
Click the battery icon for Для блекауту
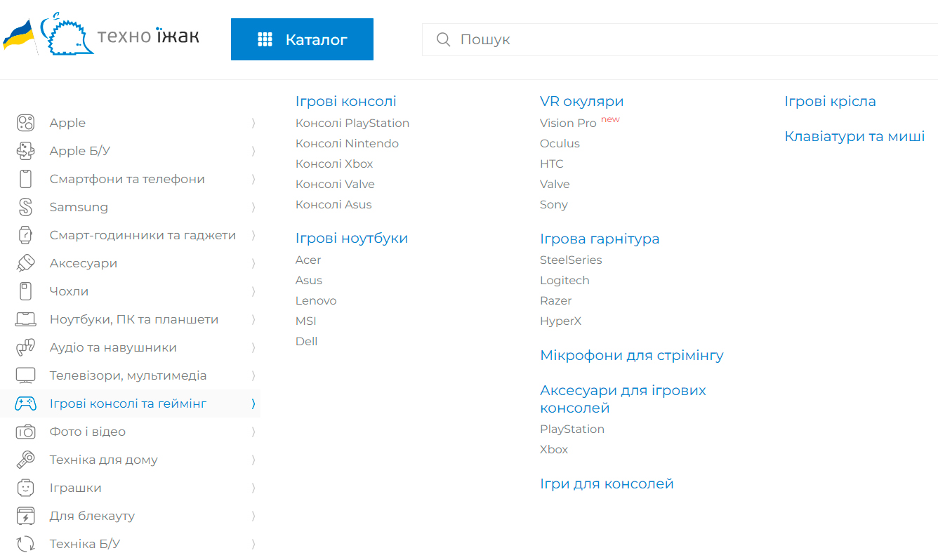point(25,516)
